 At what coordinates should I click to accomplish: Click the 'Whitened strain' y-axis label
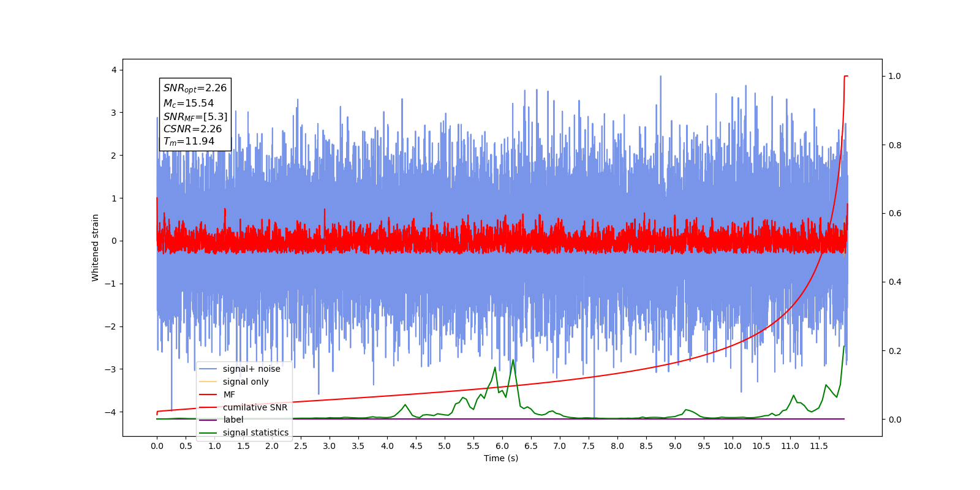tap(95, 247)
